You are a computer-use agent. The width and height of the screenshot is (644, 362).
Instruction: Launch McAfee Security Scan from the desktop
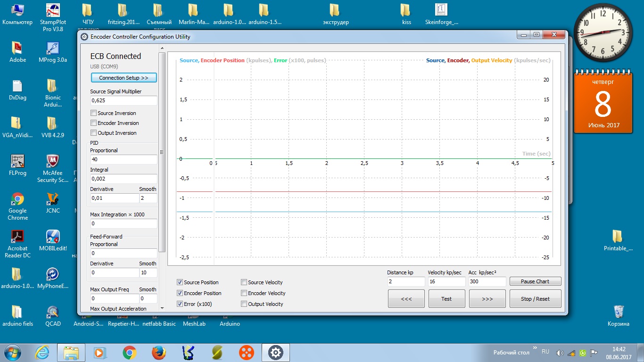pyautogui.click(x=53, y=168)
